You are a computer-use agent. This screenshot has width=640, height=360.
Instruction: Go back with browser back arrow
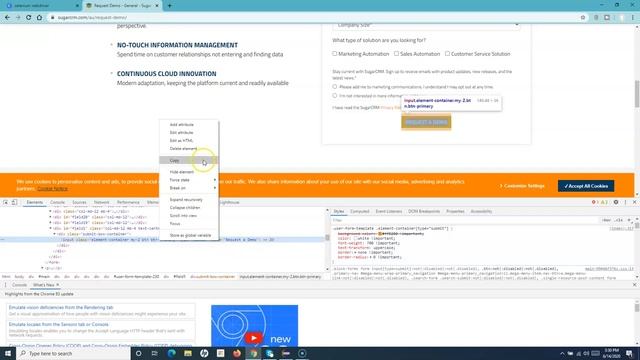click(7, 18)
